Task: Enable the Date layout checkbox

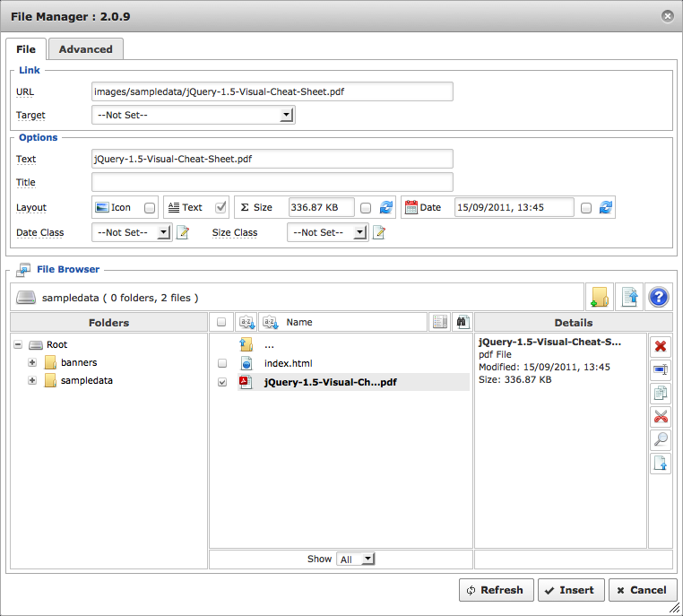Action: [586, 208]
